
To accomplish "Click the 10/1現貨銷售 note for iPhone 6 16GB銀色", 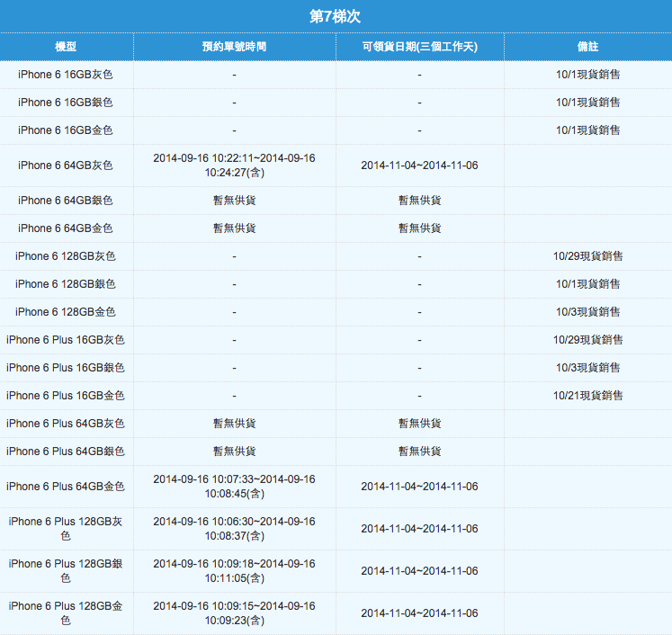I will click(x=587, y=103).
